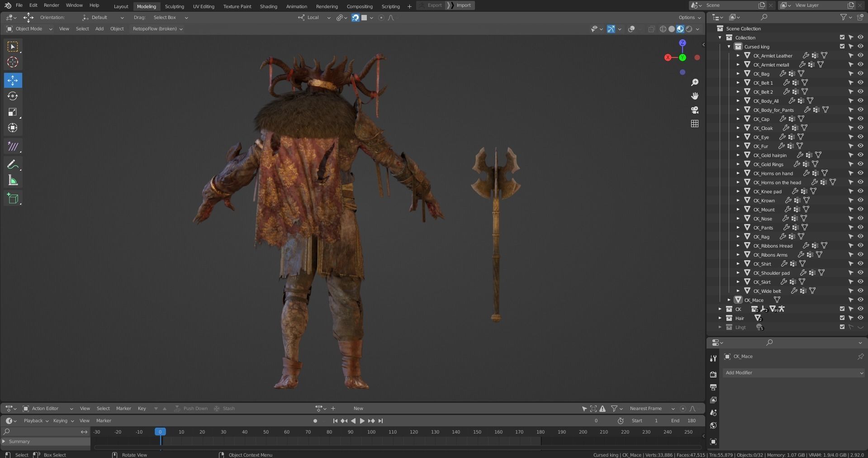Switch to the Sculpting workspace tab
This screenshot has width=868, height=458.
pyautogui.click(x=174, y=6)
